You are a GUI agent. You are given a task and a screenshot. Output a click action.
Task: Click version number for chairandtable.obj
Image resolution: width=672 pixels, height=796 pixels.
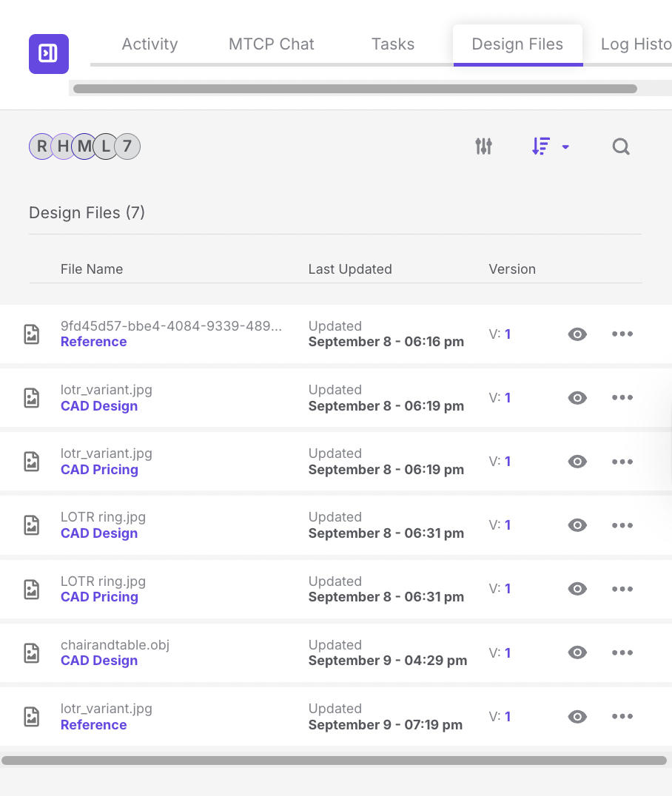[x=508, y=652]
